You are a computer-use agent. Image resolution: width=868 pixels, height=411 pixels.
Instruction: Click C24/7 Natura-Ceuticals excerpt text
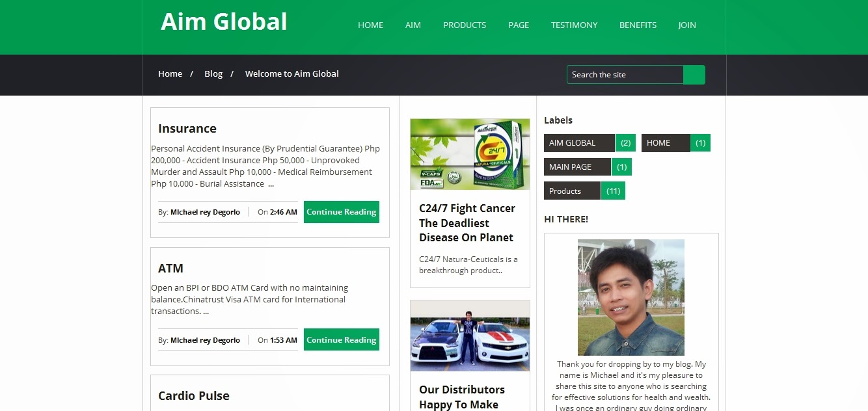pos(468,265)
